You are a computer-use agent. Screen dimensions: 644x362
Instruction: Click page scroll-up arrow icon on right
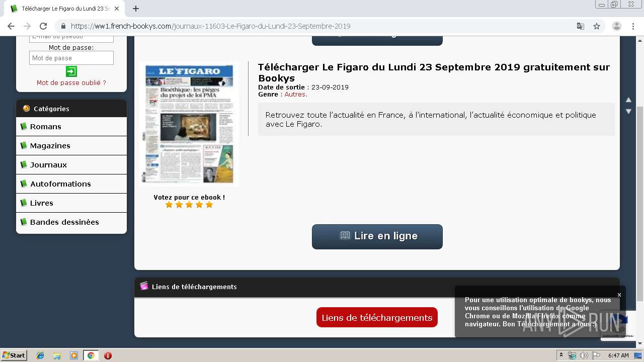click(x=628, y=100)
